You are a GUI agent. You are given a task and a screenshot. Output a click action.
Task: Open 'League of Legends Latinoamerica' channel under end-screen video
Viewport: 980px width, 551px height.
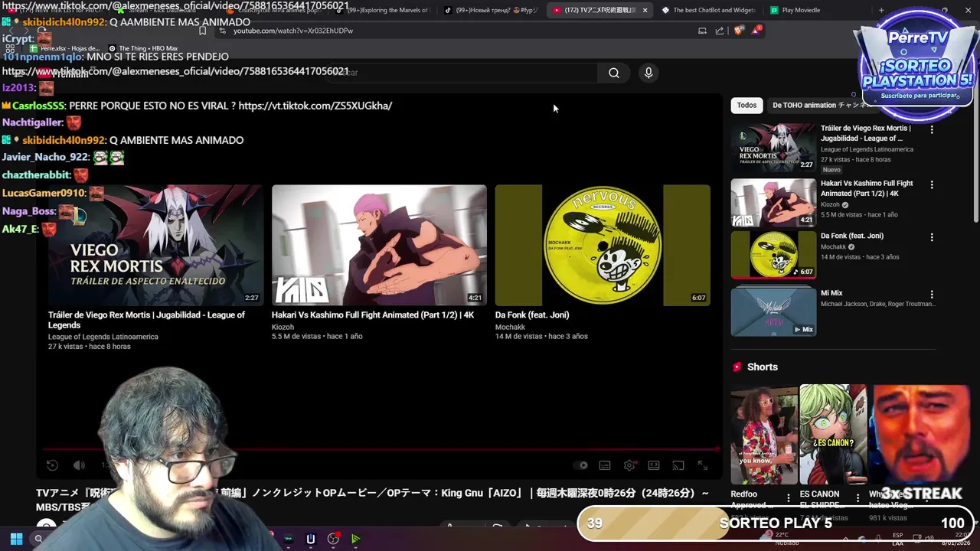(103, 337)
